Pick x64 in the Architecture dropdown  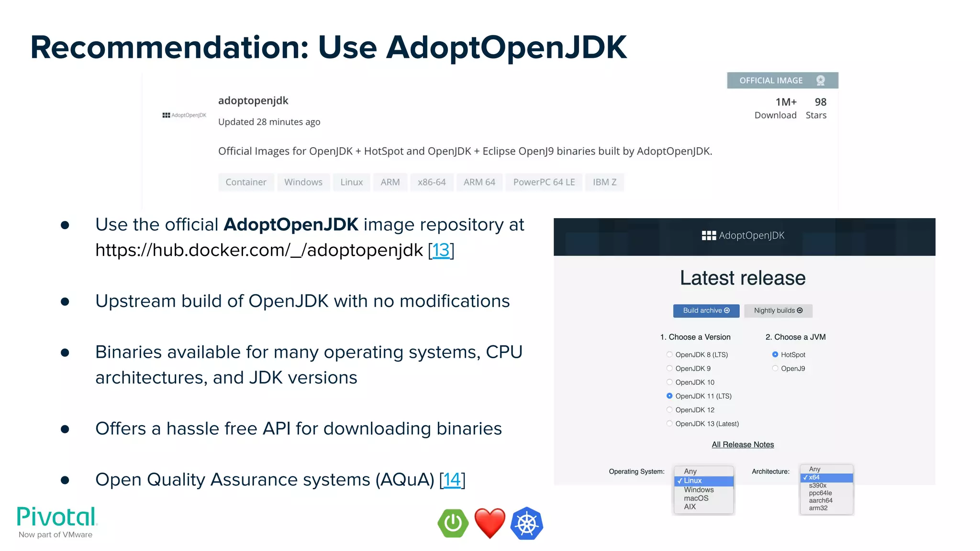826,477
